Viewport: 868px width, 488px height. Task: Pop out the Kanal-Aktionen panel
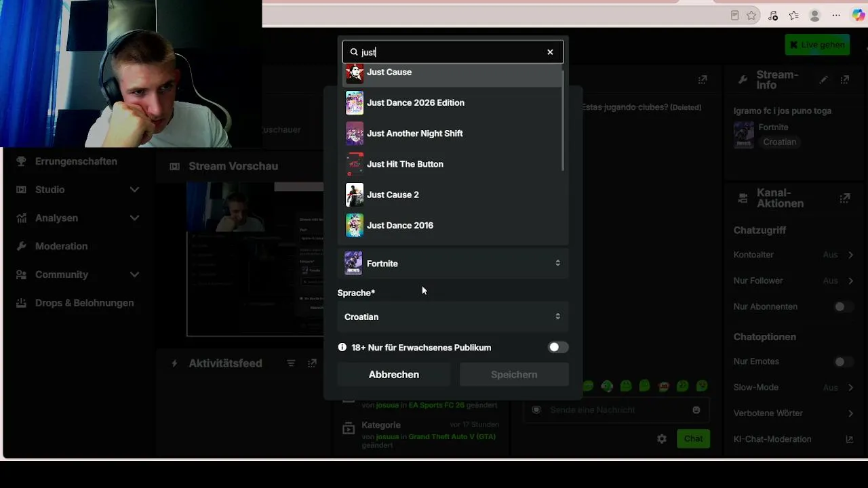pos(844,199)
